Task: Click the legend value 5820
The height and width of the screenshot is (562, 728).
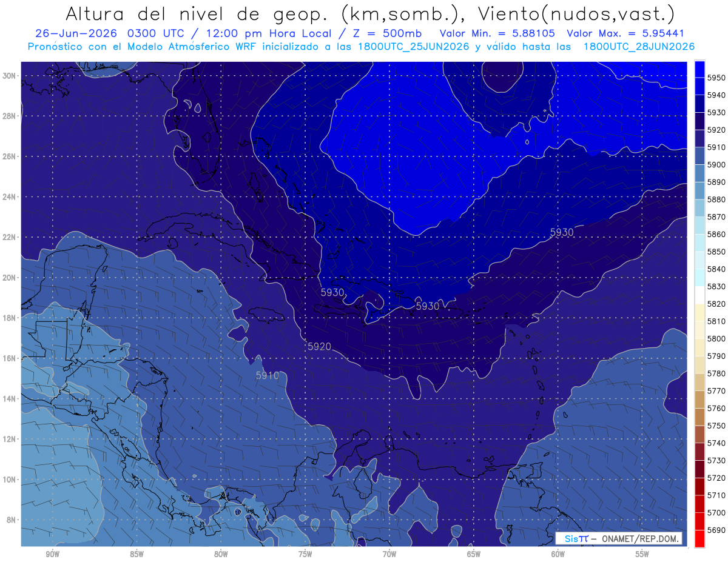Action: (x=716, y=304)
